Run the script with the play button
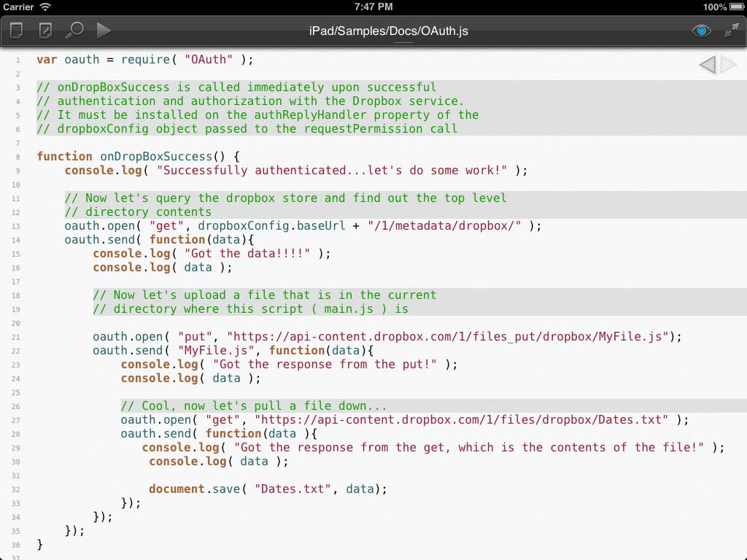 pyautogui.click(x=104, y=31)
